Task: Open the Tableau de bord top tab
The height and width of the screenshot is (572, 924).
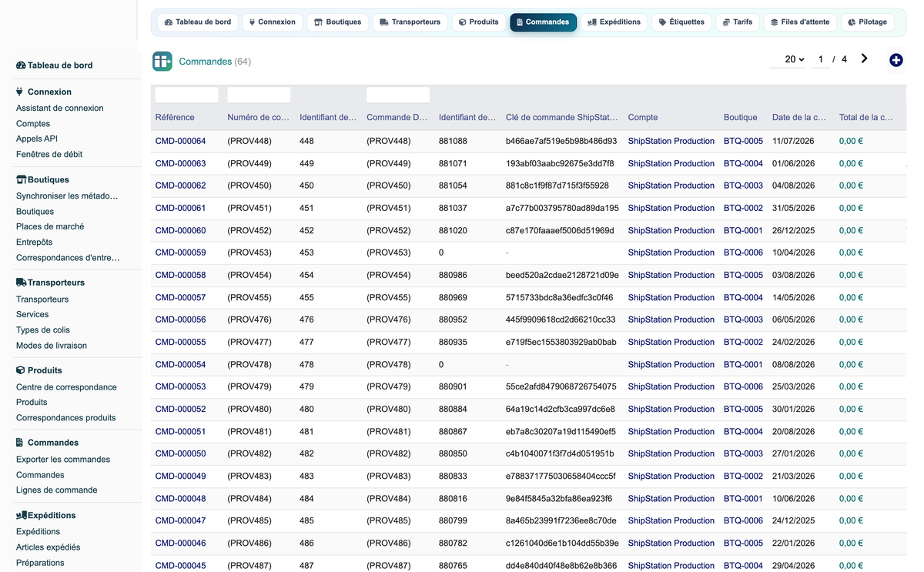Action: (198, 22)
